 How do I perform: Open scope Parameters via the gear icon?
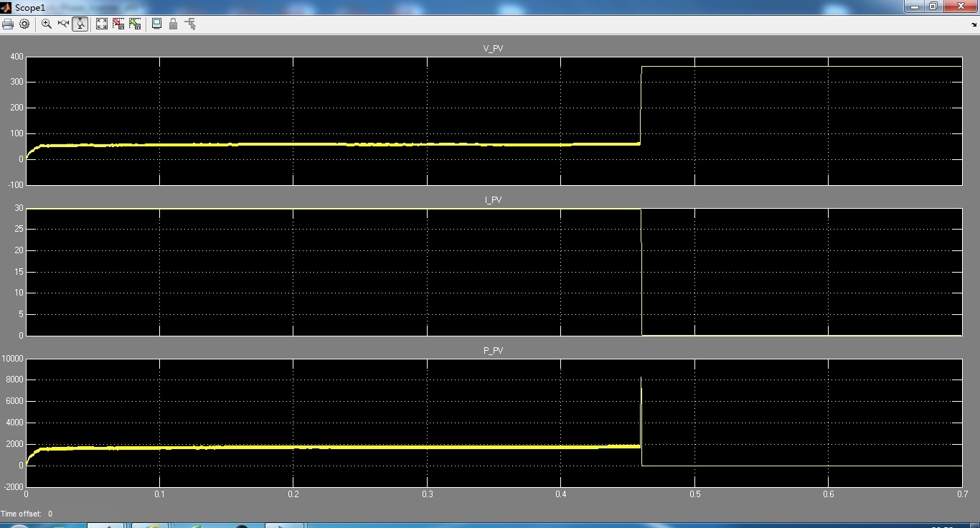[24, 24]
